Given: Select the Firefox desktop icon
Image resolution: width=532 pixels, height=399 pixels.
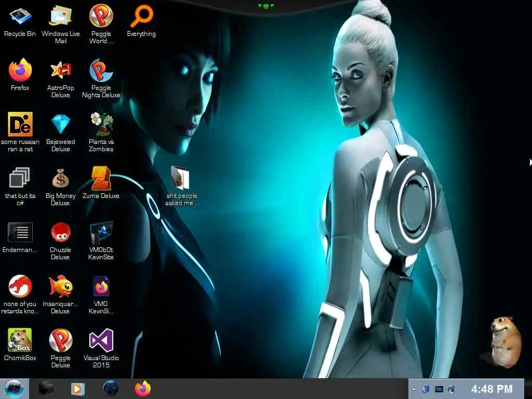Looking at the screenshot, I should click(x=20, y=75).
